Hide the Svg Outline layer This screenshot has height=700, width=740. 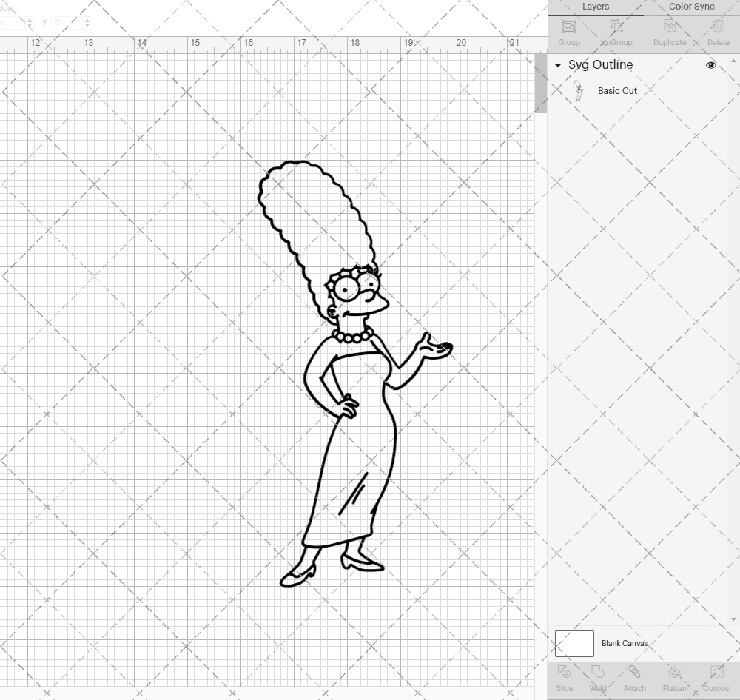click(x=710, y=65)
